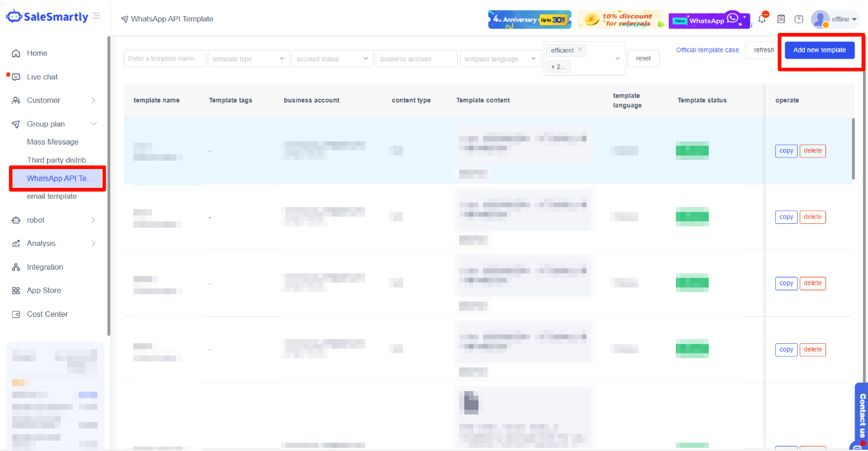The image size is (868, 451).
Task: Click the Home house icon
Action: pyautogui.click(x=16, y=54)
